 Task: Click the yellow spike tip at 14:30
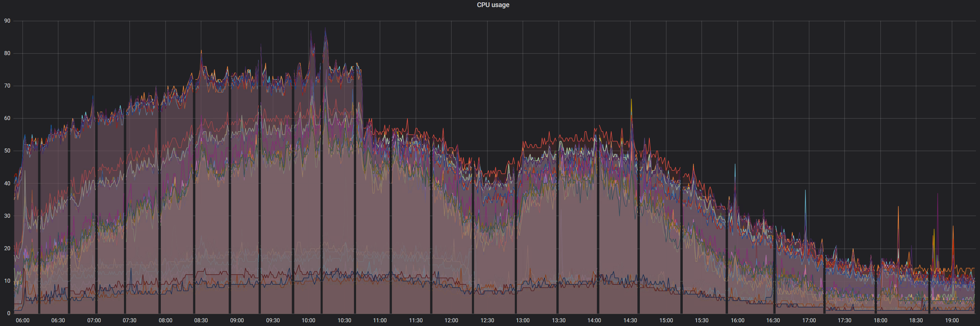coord(631,100)
